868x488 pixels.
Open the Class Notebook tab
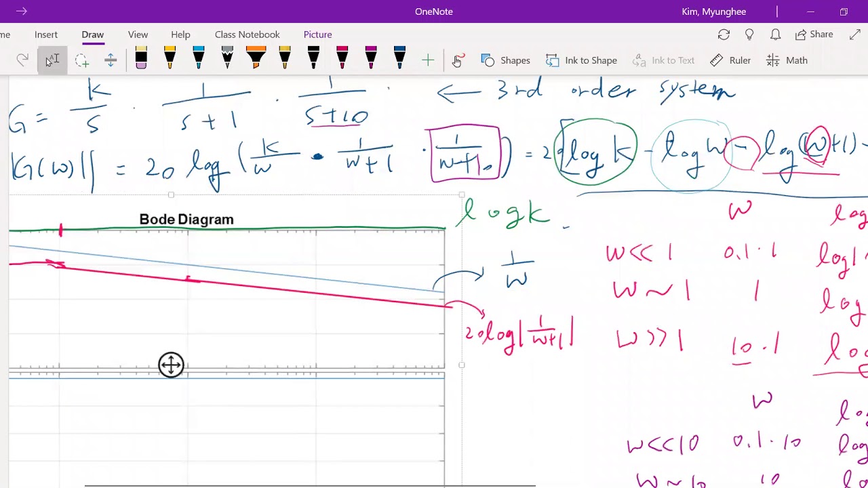coord(247,35)
